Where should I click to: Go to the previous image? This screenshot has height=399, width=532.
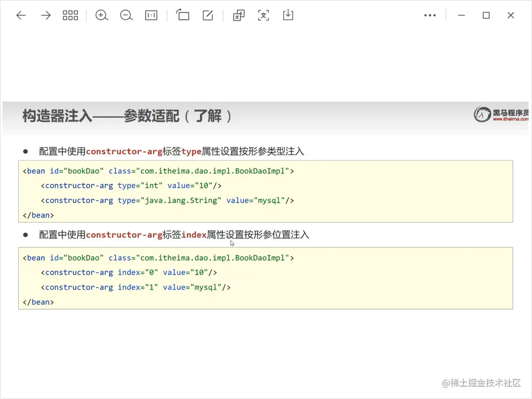pos(21,15)
